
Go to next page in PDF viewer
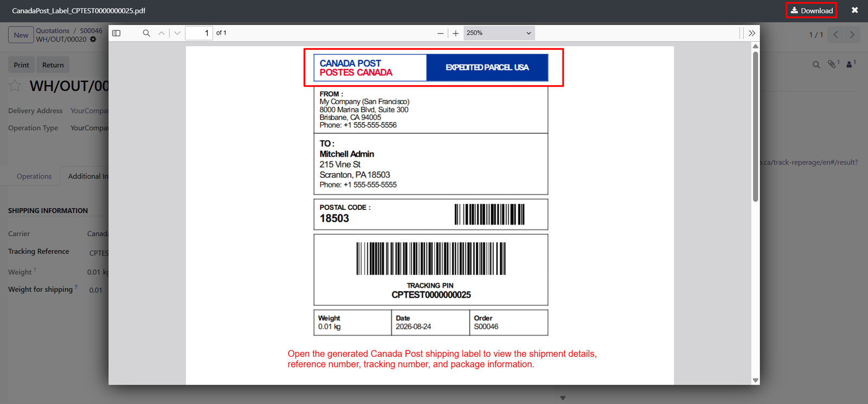tap(177, 33)
